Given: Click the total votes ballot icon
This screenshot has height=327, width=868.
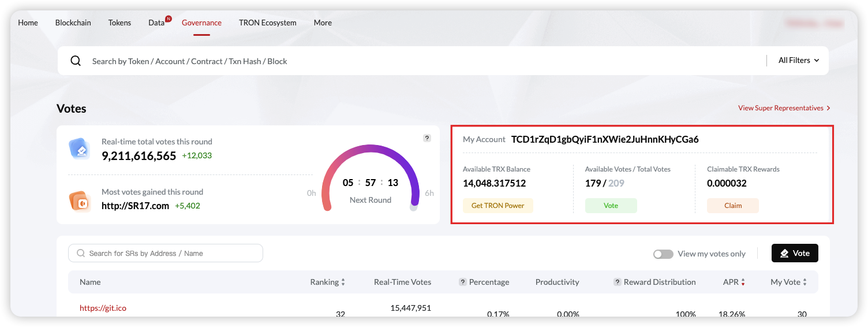Looking at the screenshot, I should (79, 148).
